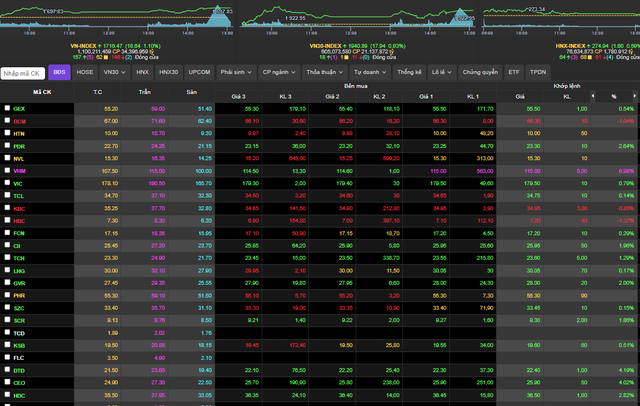
Task: Enable the checkbox for NVL row
Action: pyautogui.click(x=7, y=158)
